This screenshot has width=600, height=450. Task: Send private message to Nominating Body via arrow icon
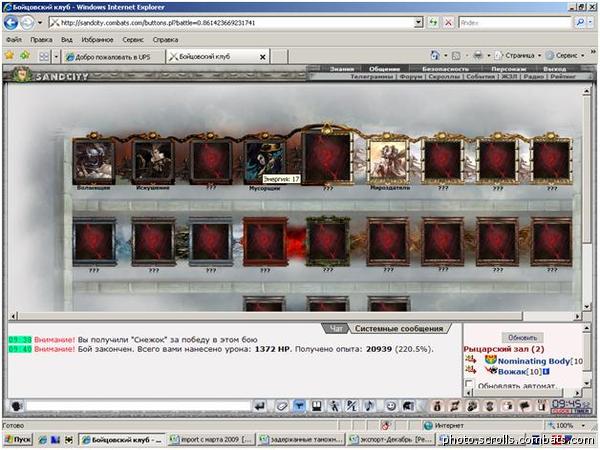(471, 360)
